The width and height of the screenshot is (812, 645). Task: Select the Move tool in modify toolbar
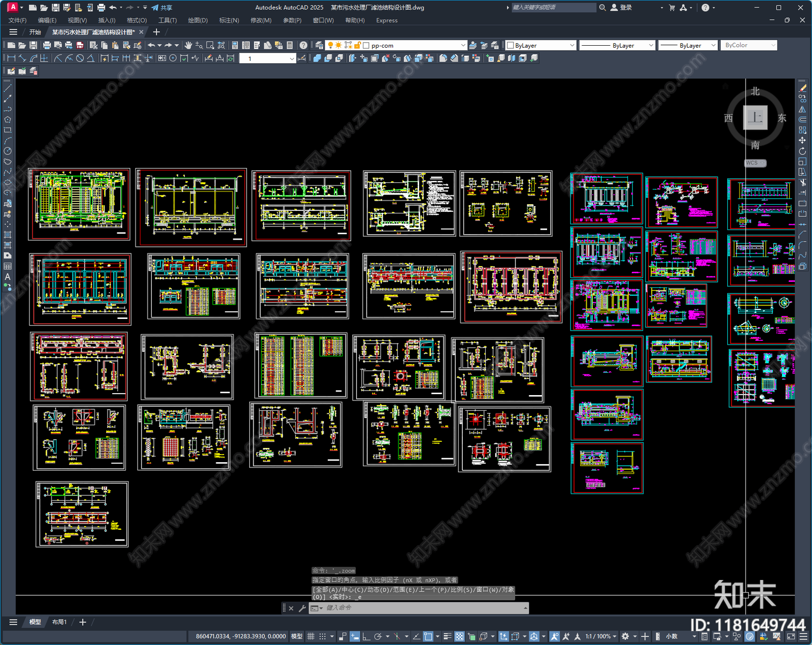point(802,140)
